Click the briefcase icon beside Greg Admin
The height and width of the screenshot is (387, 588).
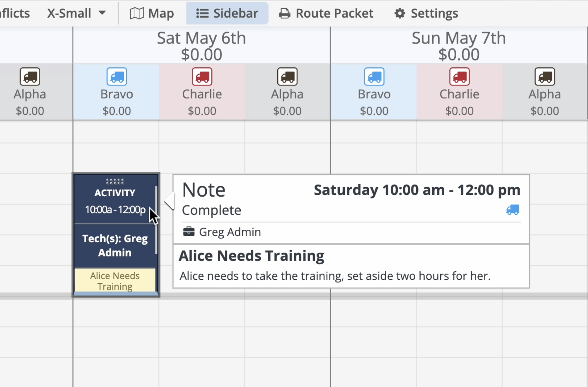point(189,232)
